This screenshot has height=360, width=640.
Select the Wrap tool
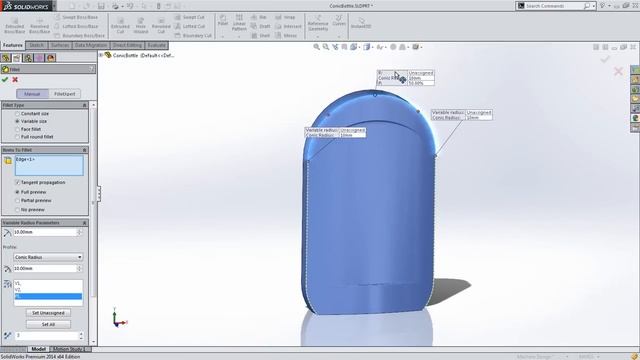click(285, 17)
